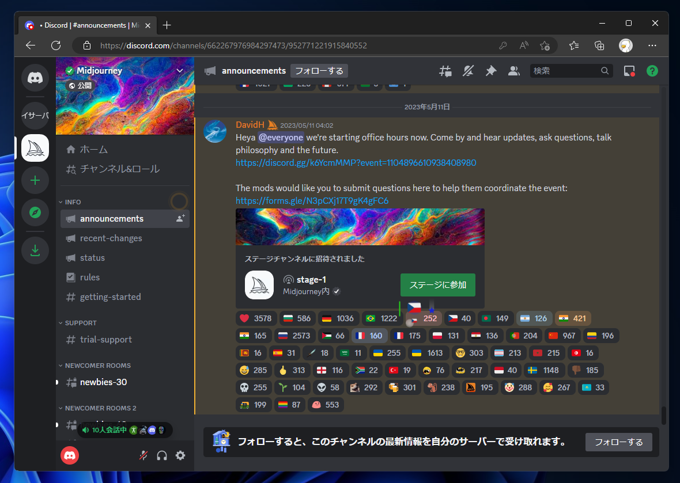Toggle the heart reaction 3578
680x483 pixels.
(256, 318)
